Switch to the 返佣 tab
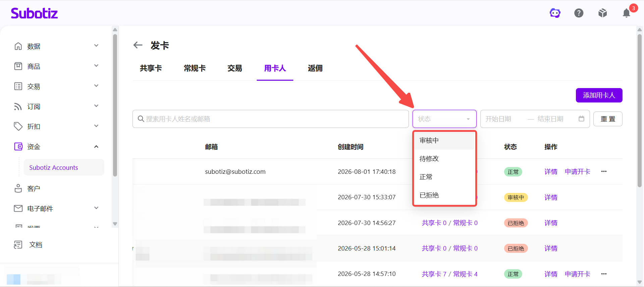 [x=315, y=68]
